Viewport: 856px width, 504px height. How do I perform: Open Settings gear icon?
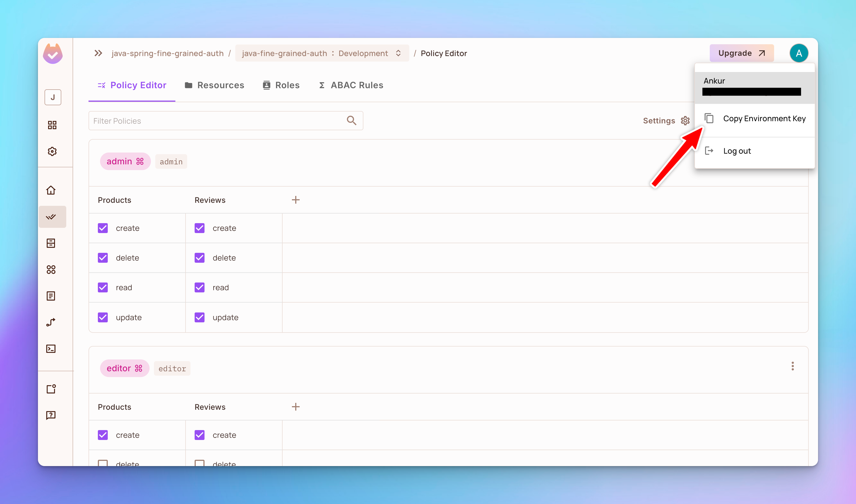coord(686,121)
